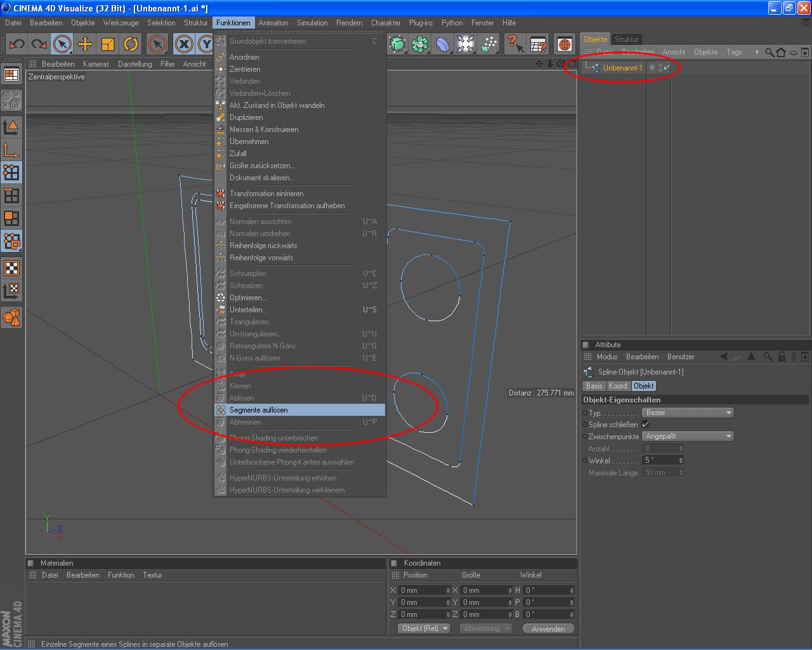Select Unbenannt-1 object in Objekte manager
The image size is (812, 650).
pyautogui.click(x=622, y=67)
